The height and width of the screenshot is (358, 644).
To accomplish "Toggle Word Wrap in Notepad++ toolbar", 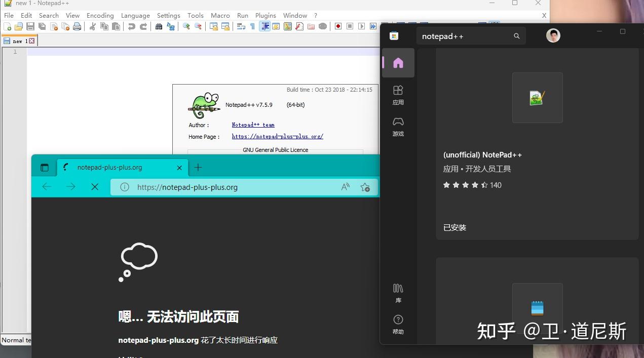I will [241, 26].
